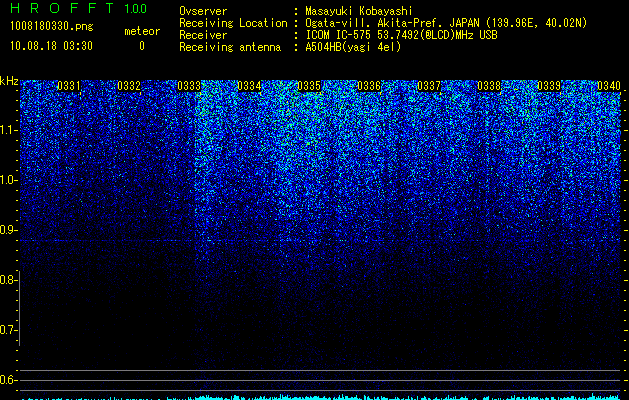
Task: Click the ICOM IC-575 receiver text
Action: (401, 35)
